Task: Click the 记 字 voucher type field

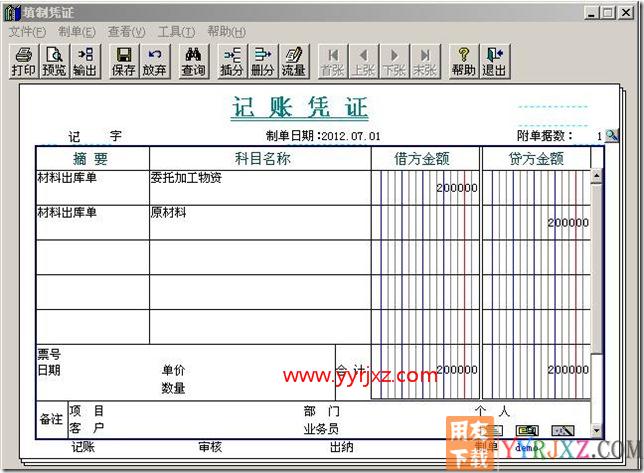Action: pos(95,136)
